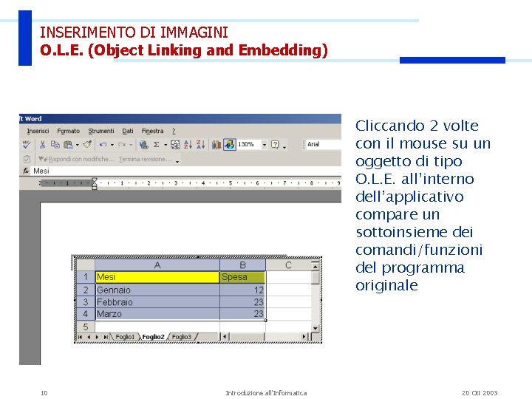Click the Undo arrow icon
This screenshot has height=399, width=532.
pyautogui.click(x=103, y=145)
